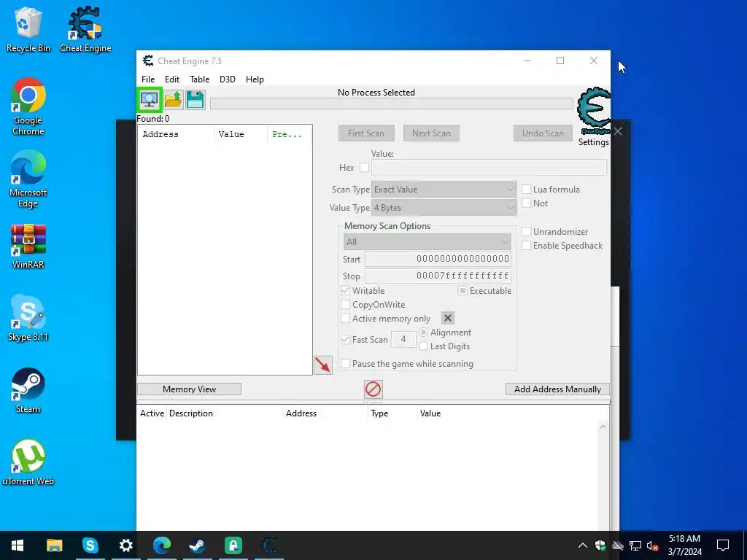Toggle the Hex checkbox
The image size is (747, 560).
(x=365, y=168)
